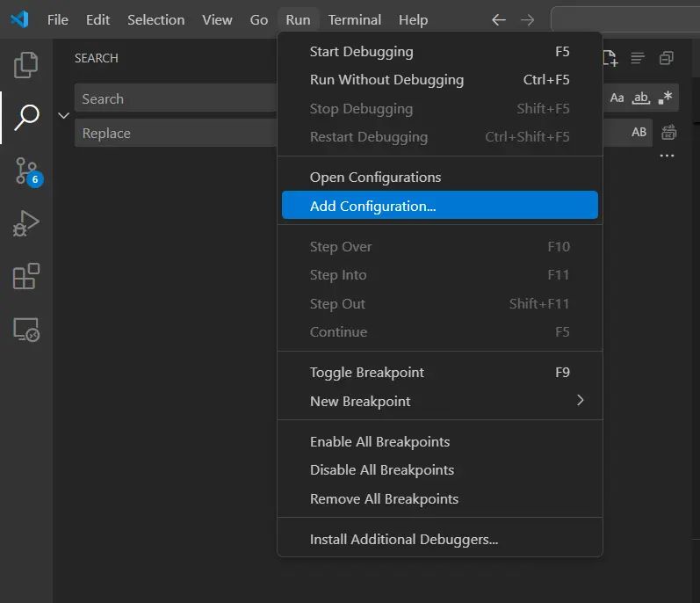The width and height of the screenshot is (700, 603).
Task: Choose Remove All Breakpoints
Action: point(440,498)
